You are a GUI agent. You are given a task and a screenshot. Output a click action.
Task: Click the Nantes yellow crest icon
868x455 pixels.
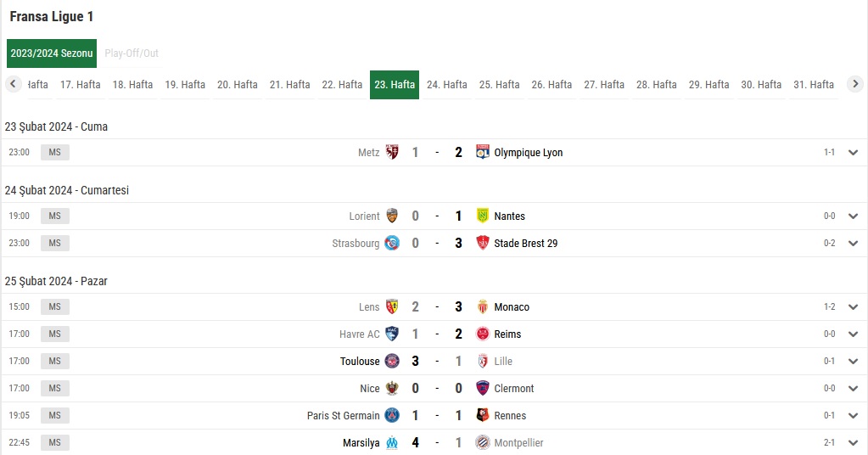tap(482, 216)
